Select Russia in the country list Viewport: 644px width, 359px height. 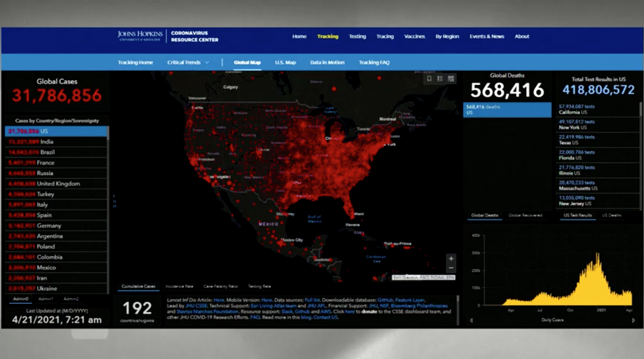point(56,173)
